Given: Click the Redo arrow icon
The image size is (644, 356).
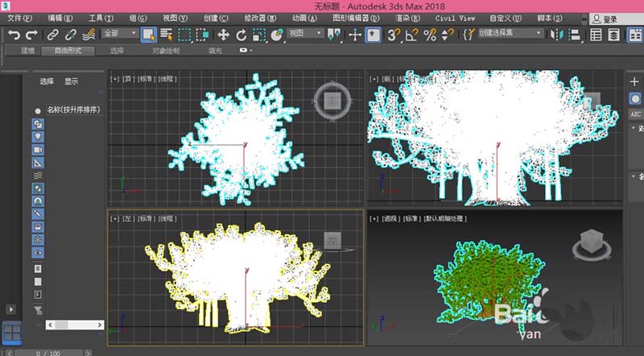Looking at the screenshot, I should point(31,35).
